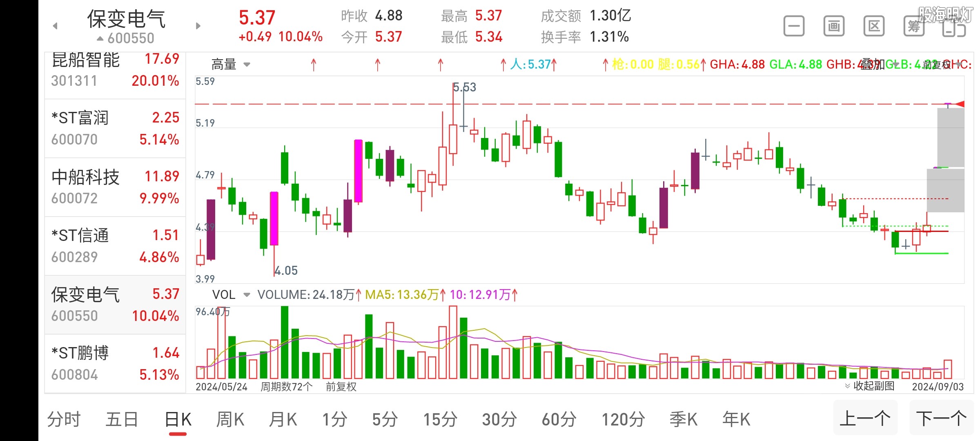Select the 60分 period tab
The width and height of the screenshot is (980, 441).
(559, 419)
